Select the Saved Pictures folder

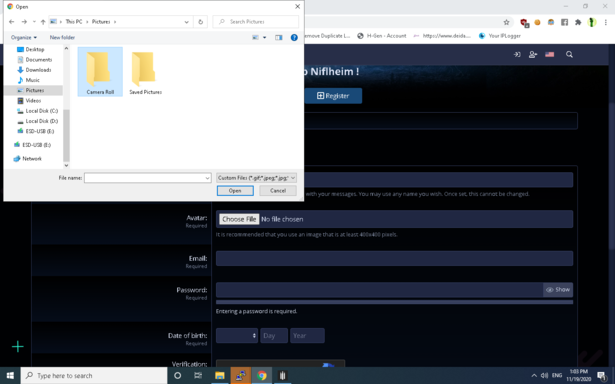(x=146, y=72)
